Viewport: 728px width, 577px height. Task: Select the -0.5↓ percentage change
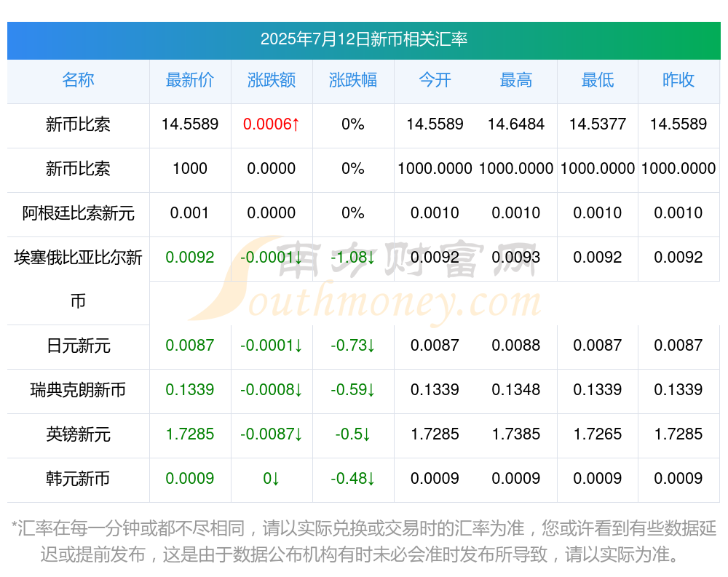353,434
